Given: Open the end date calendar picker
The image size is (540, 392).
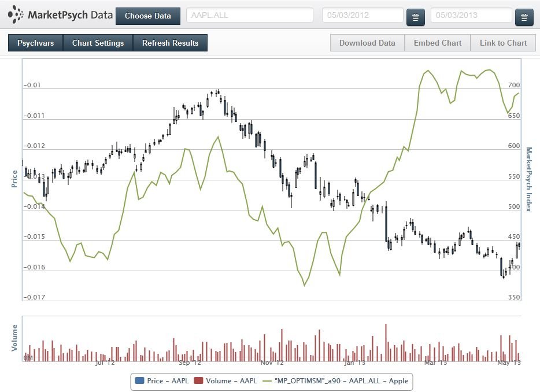Looking at the screenshot, I should pos(524,17).
